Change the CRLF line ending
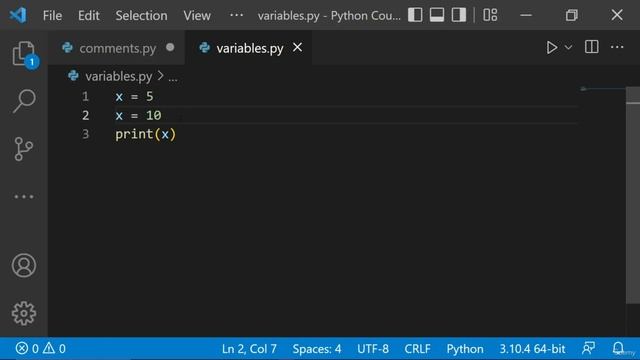Viewport: 640px width, 360px height. 417,349
